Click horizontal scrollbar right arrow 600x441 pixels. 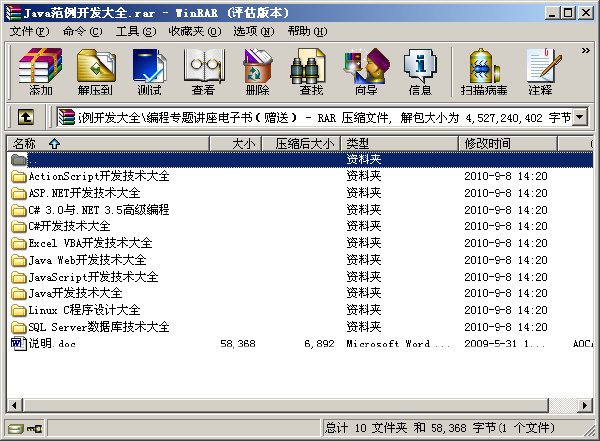point(585,405)
